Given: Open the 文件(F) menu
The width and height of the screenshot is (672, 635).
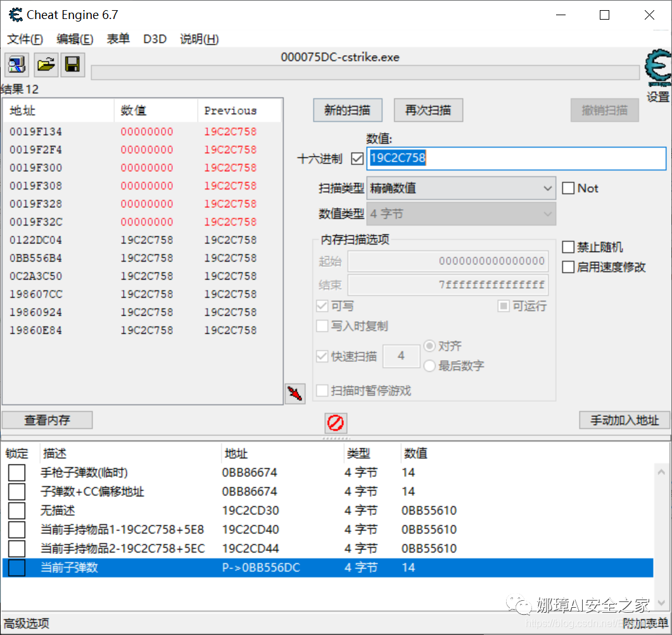Looking at the screenshot, I should pyautogui.click(x=25, y=39).
